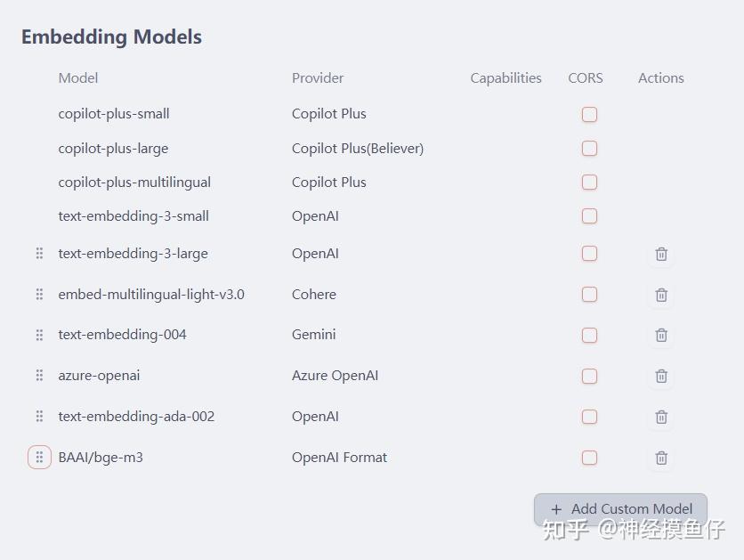
Task: Click the text-embedding-004 drag handle
Action: tap(39, 335)
